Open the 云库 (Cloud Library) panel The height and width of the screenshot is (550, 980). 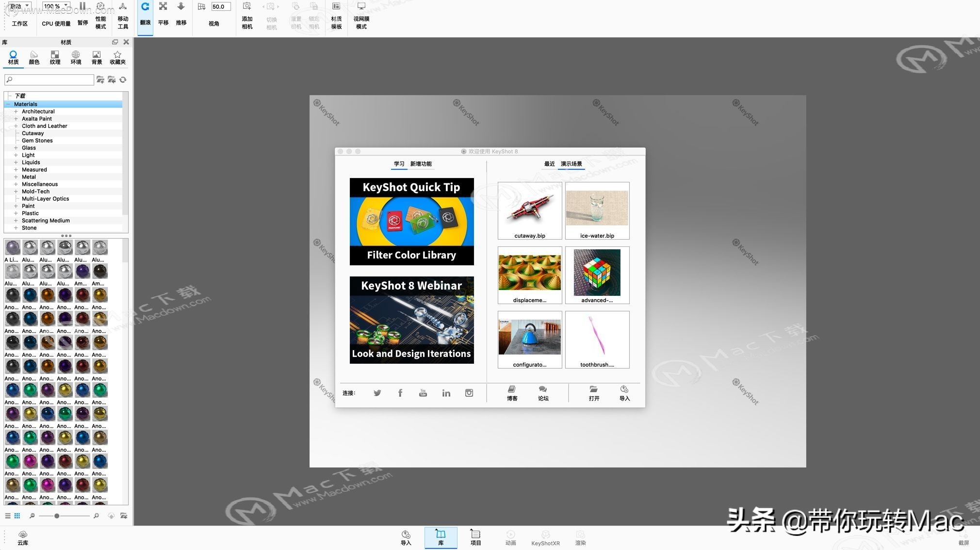pos(22,537)
